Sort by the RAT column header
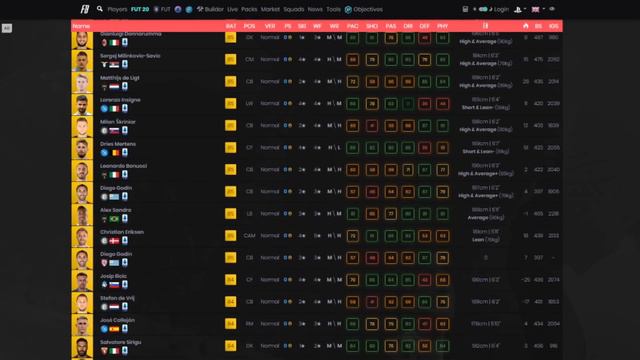The width and height of the screenshot is (640, 360). 231,26
